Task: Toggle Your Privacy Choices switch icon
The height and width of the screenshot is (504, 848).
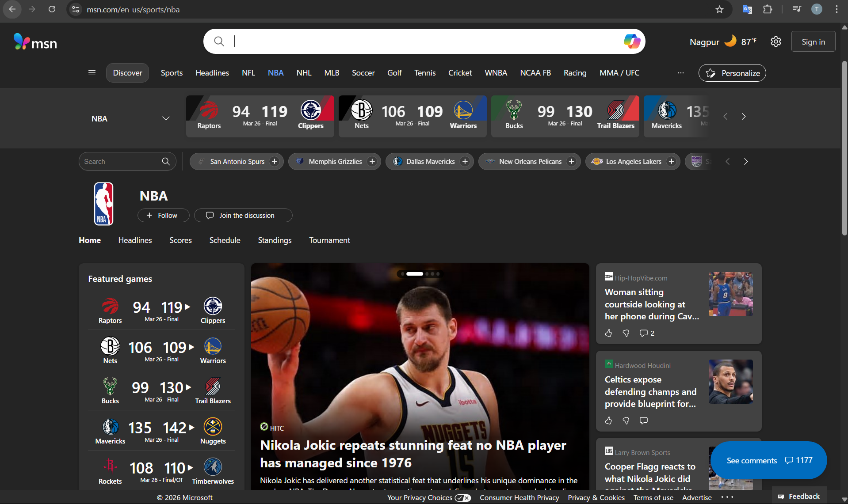Action: (463, 498)
